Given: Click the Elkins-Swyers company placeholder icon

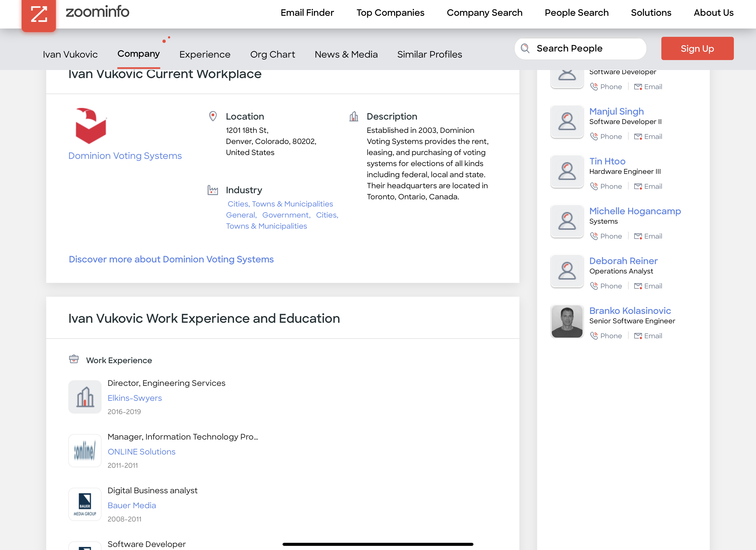Looking at the screenshot, I should [x=85, y=397].
